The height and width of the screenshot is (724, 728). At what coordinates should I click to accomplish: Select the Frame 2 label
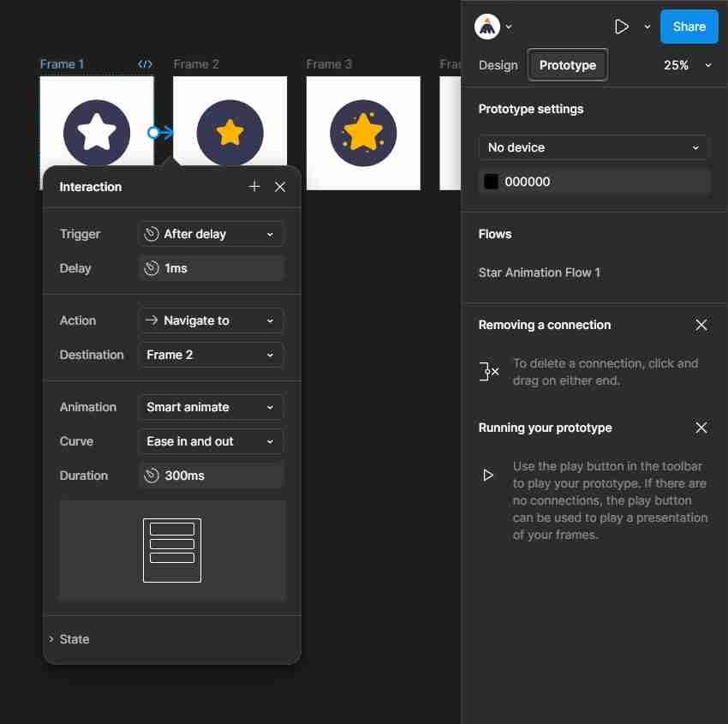click(196, 64)
